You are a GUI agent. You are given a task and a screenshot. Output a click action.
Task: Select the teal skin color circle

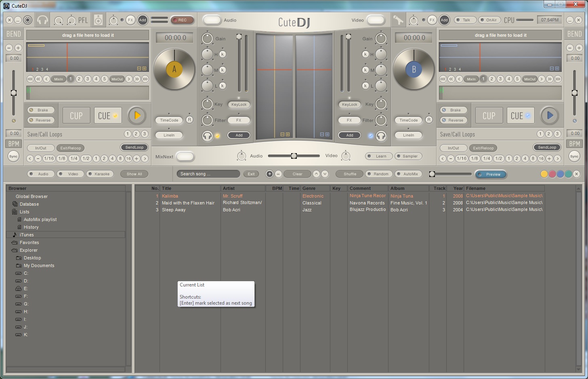pyautogui.click(x=569, y=174)
